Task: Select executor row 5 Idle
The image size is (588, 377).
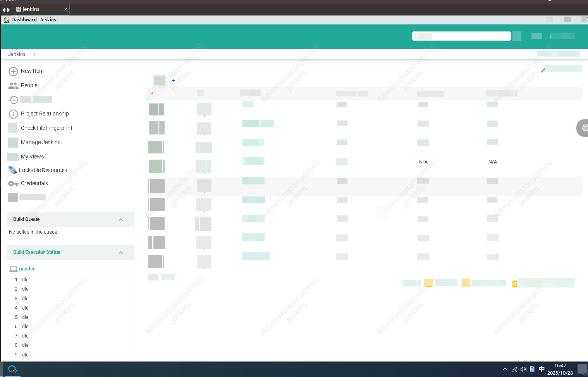Action: [x=22, y=317]
